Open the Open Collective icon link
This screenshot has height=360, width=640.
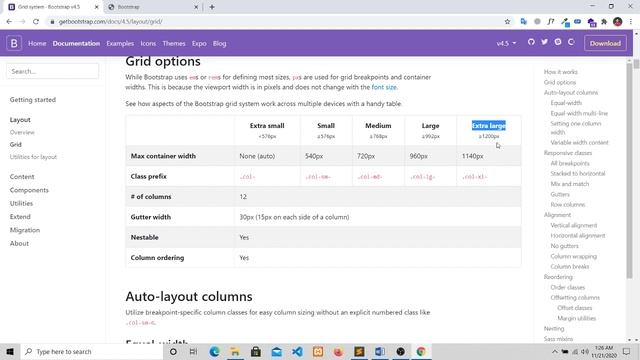(571, 42)
